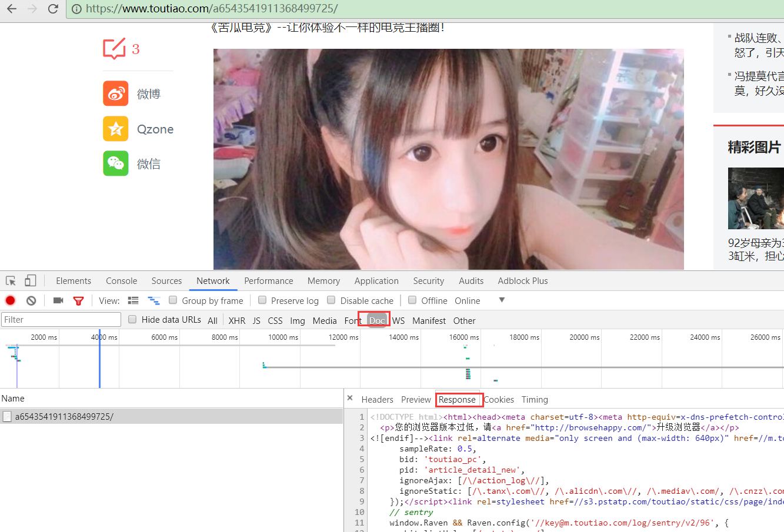Select the Network tab
This screenshot has height=532, width=784.
[x=213, y=281]
